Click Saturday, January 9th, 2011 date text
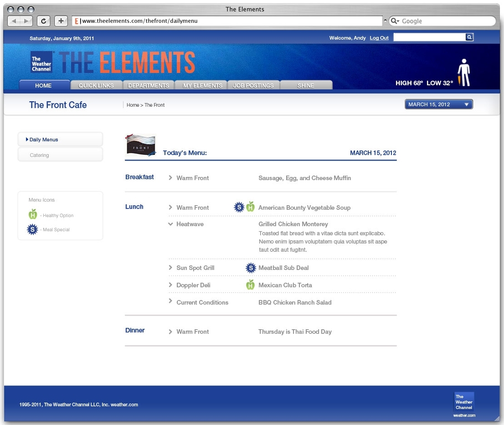The height and width of the screenshot is (425, 504). [62, 38]
